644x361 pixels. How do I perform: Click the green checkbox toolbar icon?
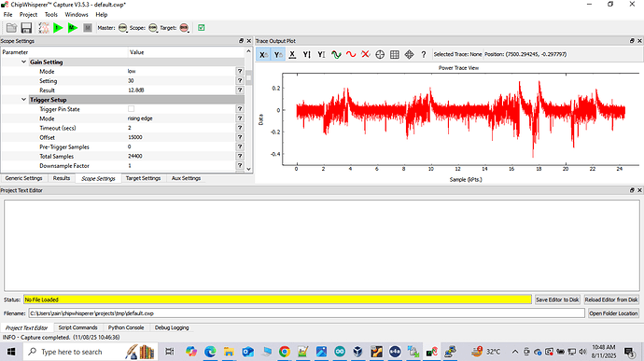point(202,28)
